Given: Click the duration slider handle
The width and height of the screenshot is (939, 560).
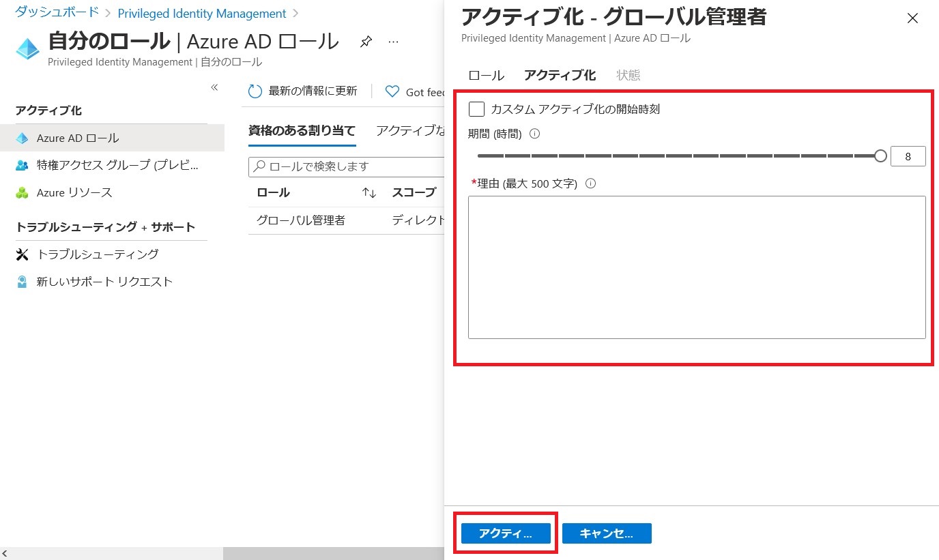Looking at the screenshot, I should (880, 156).
